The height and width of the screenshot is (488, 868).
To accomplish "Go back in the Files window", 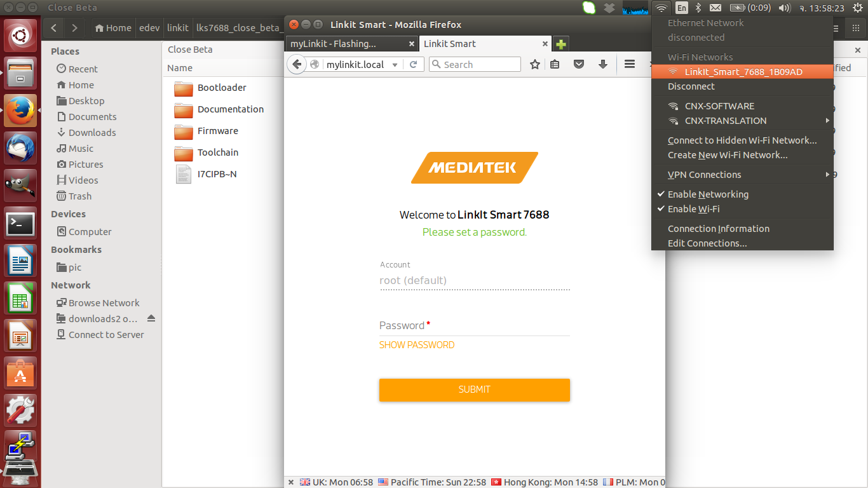I will pos(54,28).
